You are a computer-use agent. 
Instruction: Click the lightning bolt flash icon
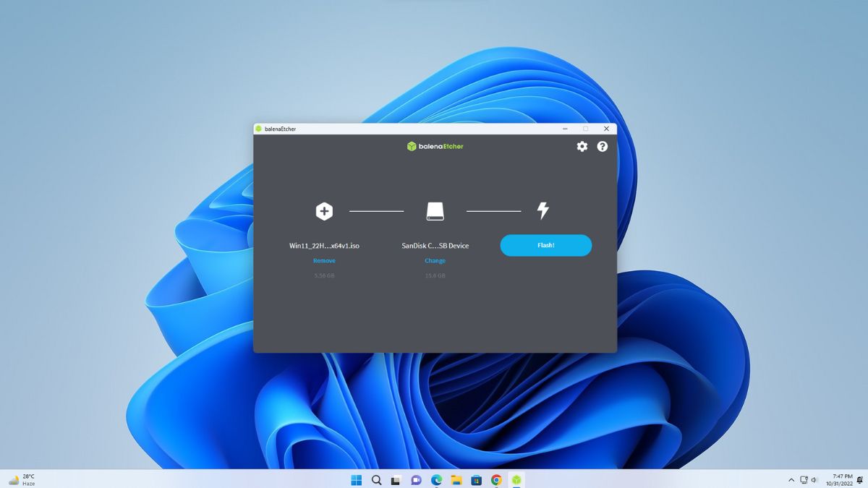pyautogui.click(x=544, y=211)
